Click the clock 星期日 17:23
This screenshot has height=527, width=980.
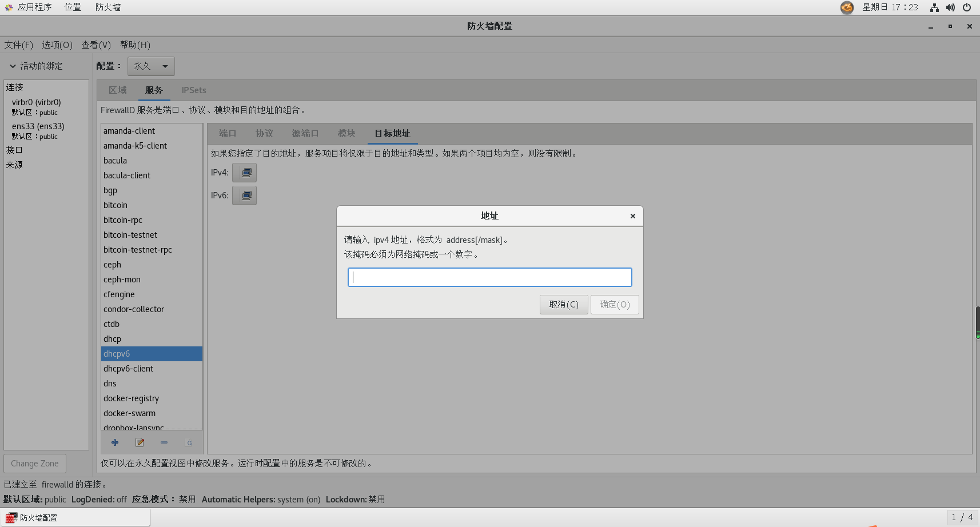[890, 7]
